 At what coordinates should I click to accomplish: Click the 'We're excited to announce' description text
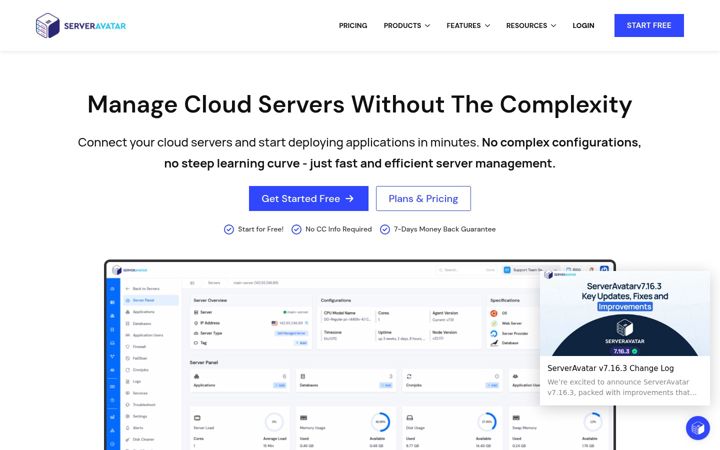[622, 387]
